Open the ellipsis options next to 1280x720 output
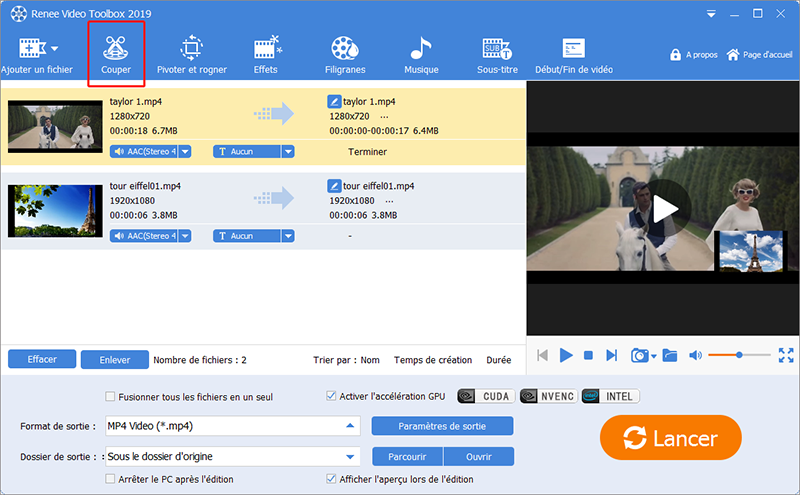The height and width of the screenshot is (495, 800). pos(384,116)
